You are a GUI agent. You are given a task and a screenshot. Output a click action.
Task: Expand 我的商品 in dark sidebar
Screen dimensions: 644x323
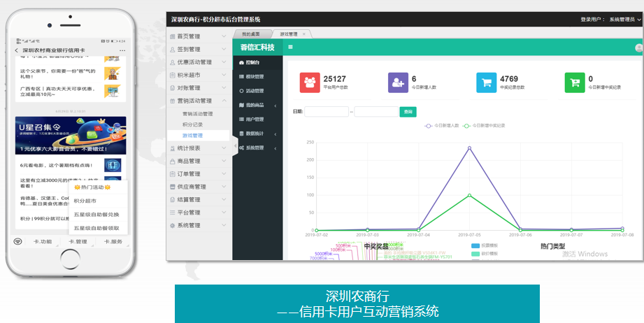coord(257,105)
